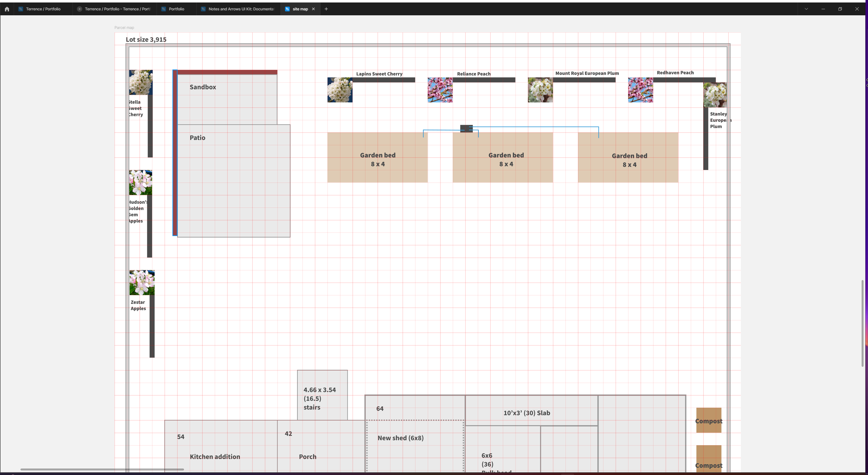Image resolution: width=868 pixels, height=475 pixels.
Task: Click the vertical scrollbar thumb on right
Action: pos(862,323)
